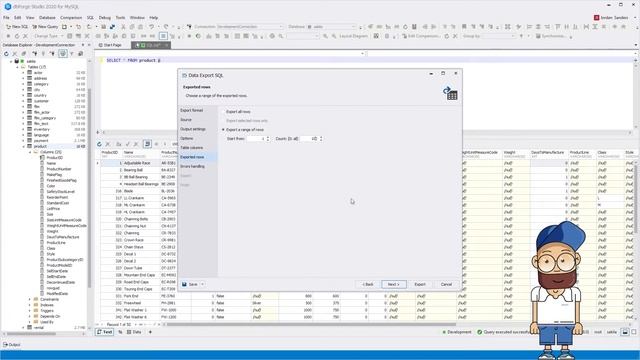Click the refresh icon beside Edit Comparison
The image size is (640, 360).
click(x=447, y=36)
